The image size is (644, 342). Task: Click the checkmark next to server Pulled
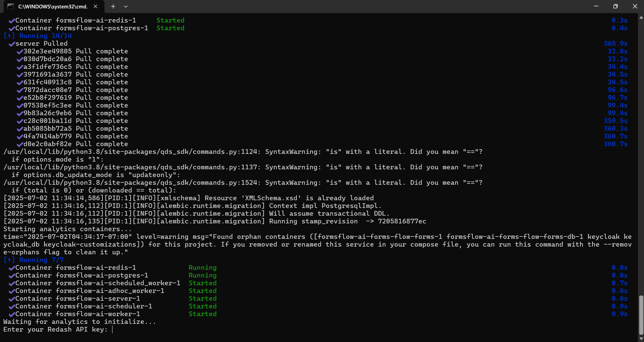[12, 43]
